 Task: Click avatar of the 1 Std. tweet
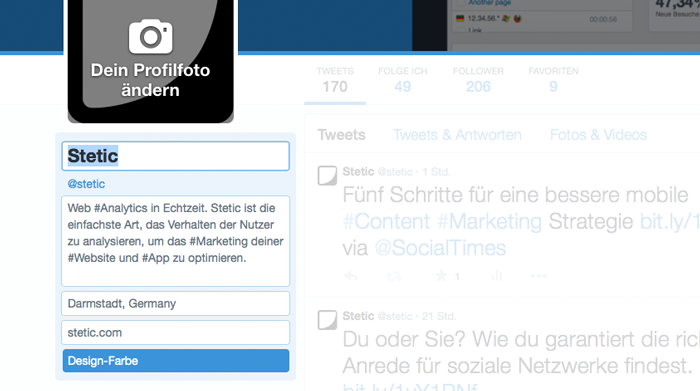(x=327, y=175)
